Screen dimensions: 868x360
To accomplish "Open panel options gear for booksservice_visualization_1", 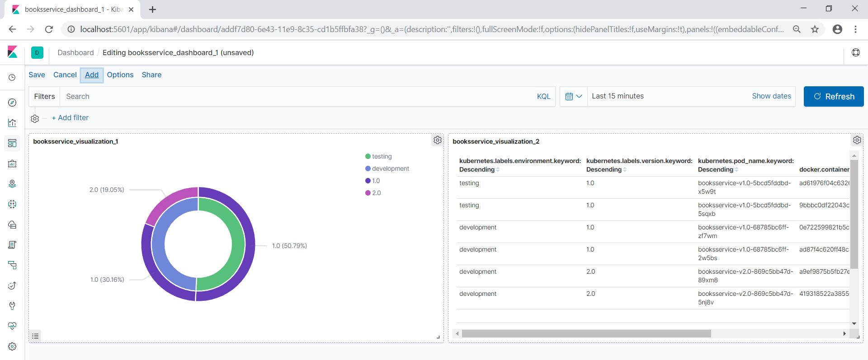I will coord(437,140).
